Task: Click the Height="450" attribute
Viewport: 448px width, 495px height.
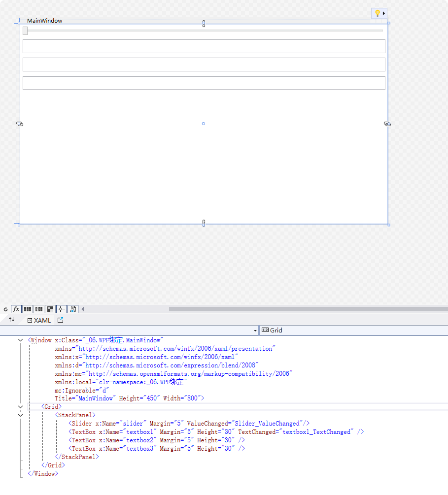Action: coord(139,398)
